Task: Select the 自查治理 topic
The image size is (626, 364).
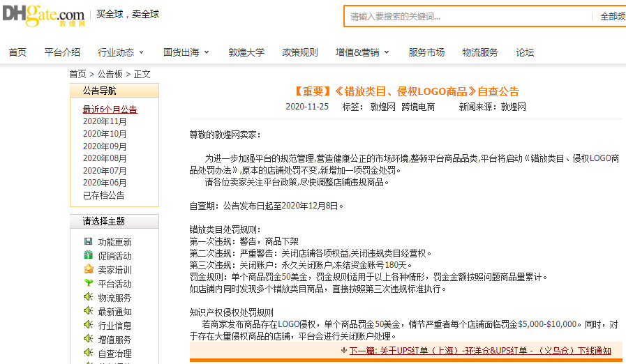Action: pos(114,354)
